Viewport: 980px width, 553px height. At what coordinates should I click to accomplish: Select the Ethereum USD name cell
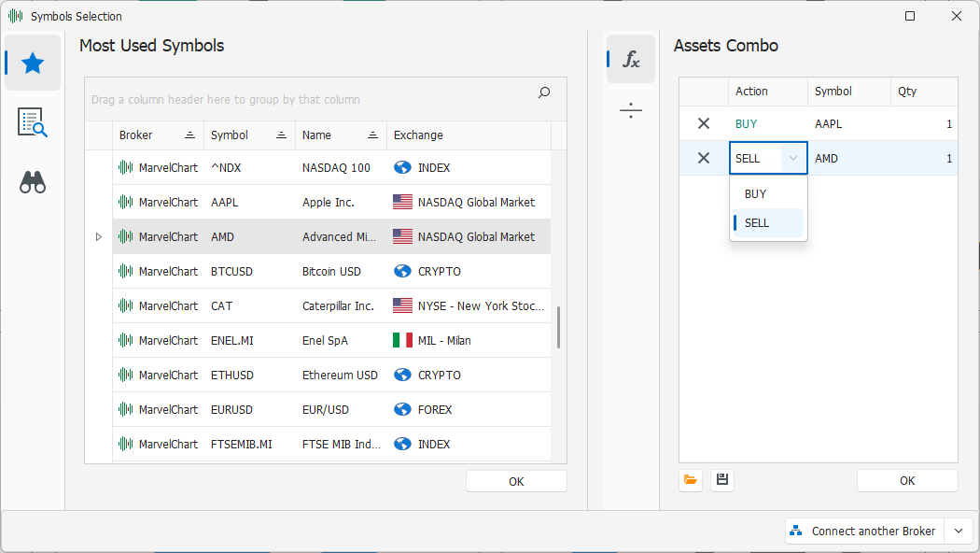point(342,375)
